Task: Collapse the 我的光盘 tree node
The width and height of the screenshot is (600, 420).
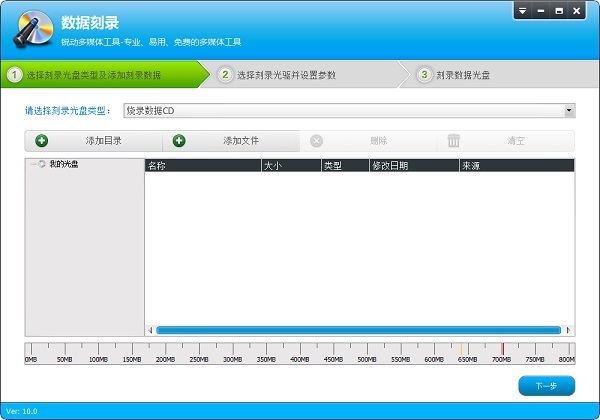Action: coord(32,164)
